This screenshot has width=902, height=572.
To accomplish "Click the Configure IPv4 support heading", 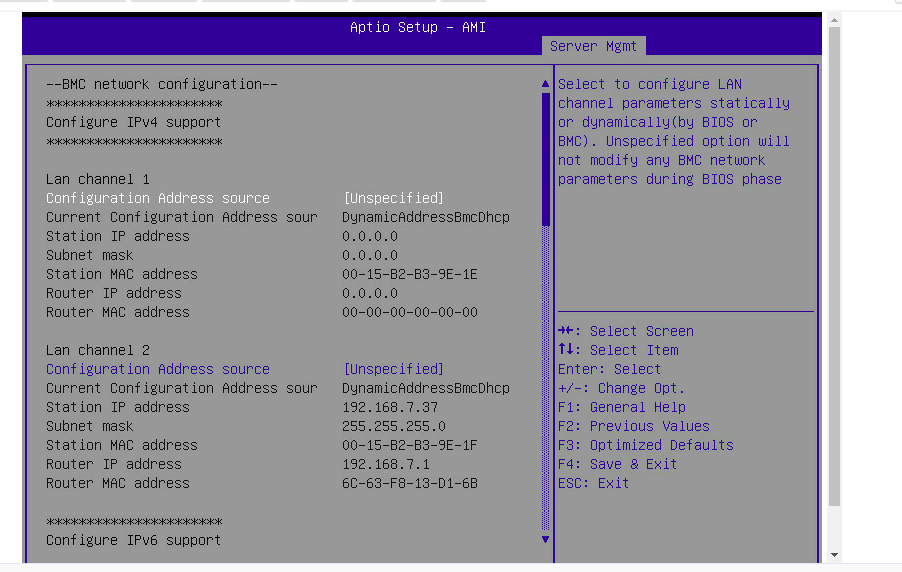I will click(133, 122).
